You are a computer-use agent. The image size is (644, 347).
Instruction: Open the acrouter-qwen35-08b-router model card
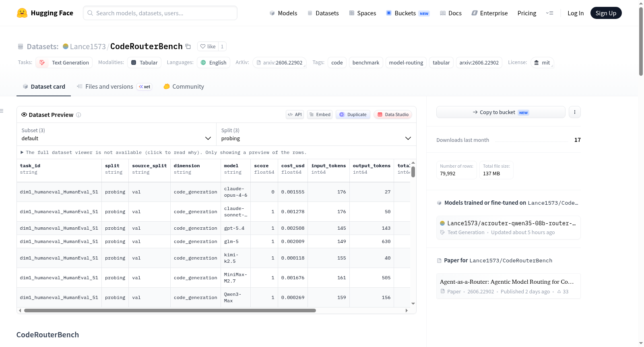point(508,227)
